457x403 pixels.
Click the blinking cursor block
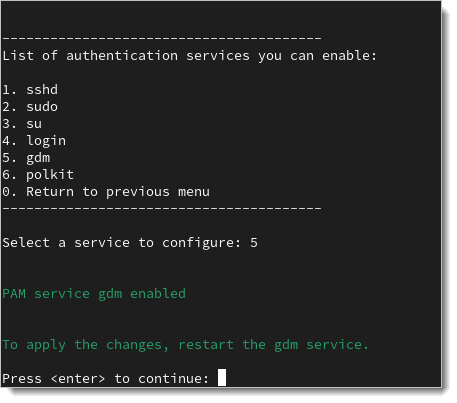[x=222, y=377]
